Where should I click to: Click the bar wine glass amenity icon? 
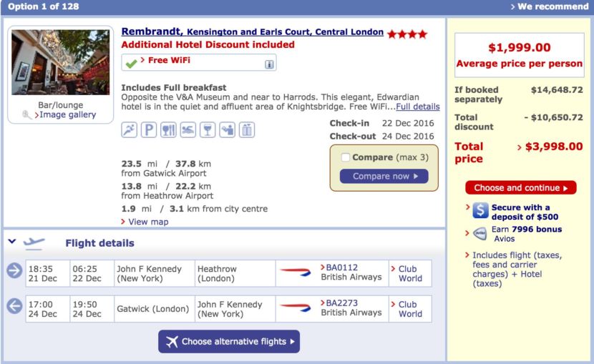coord(208,130)
